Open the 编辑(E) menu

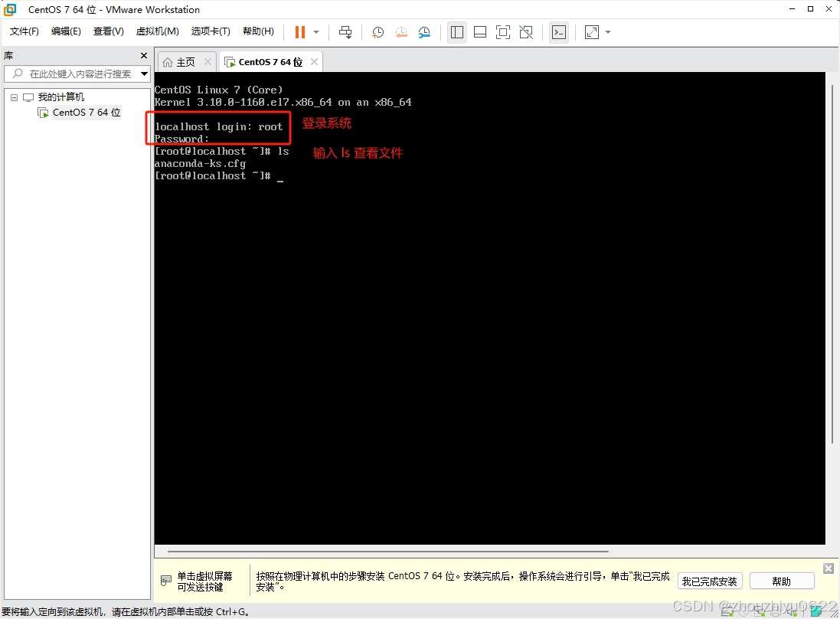coord(66,31)
